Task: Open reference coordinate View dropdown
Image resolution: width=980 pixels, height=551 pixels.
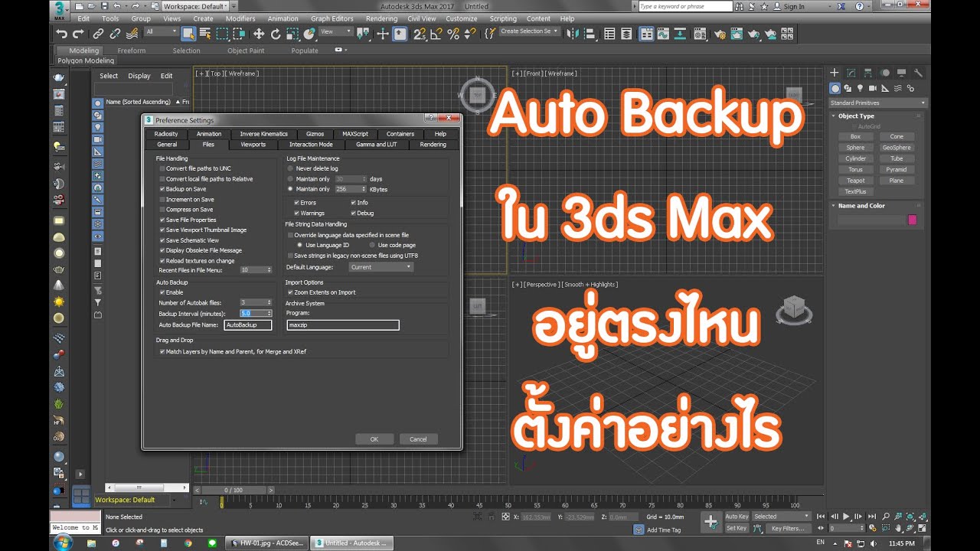Action: point(336,32)
